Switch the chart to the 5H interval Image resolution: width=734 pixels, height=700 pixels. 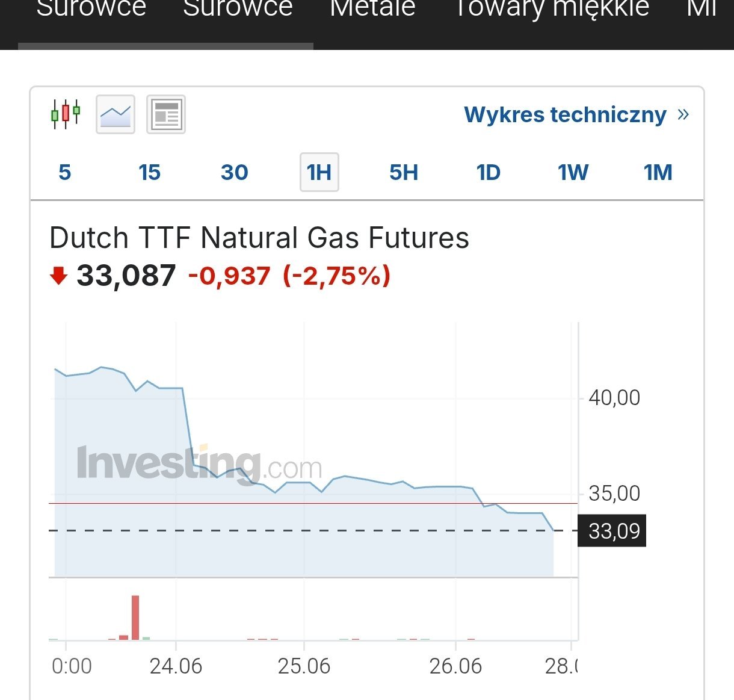tap(404, 173)
